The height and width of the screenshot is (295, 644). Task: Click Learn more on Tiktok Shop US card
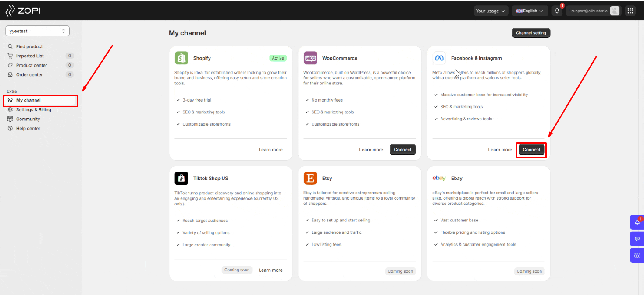tap(270, 270)
